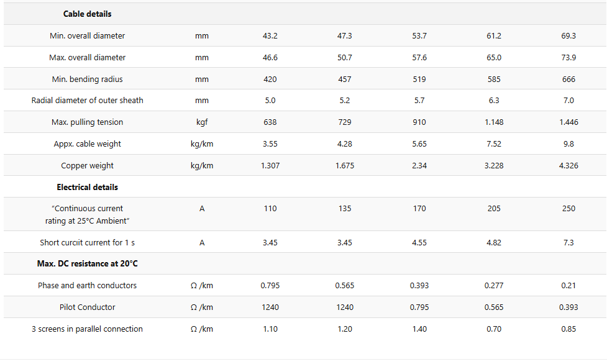607x364 pixels.
Task: Click 3 screens in parallel connection label
Action: pyautogui.click(x=88, y=329)
